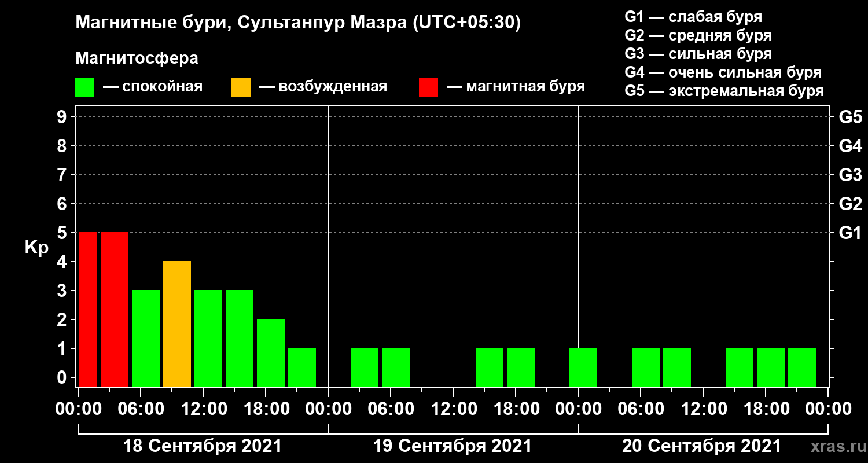The image size is (868, 463).
Task: Click 'G4 — очень сильная буря' legend line
Action: tap(723, 72)
